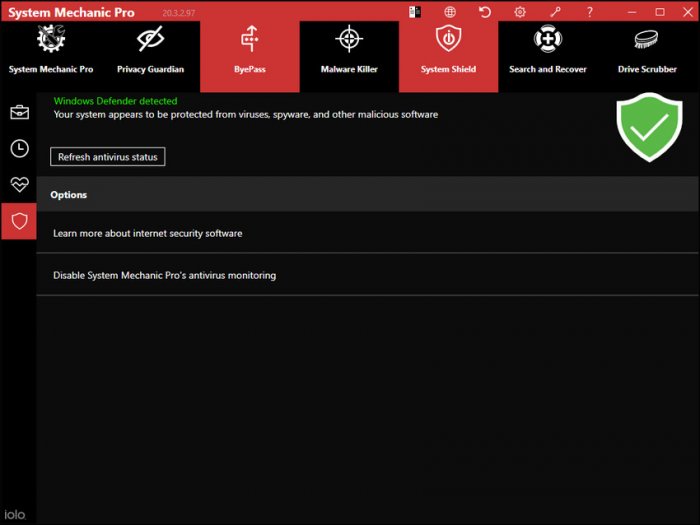Click the panel layout icon in title bar
Screen dimensions: 700x525
[415, 12]
